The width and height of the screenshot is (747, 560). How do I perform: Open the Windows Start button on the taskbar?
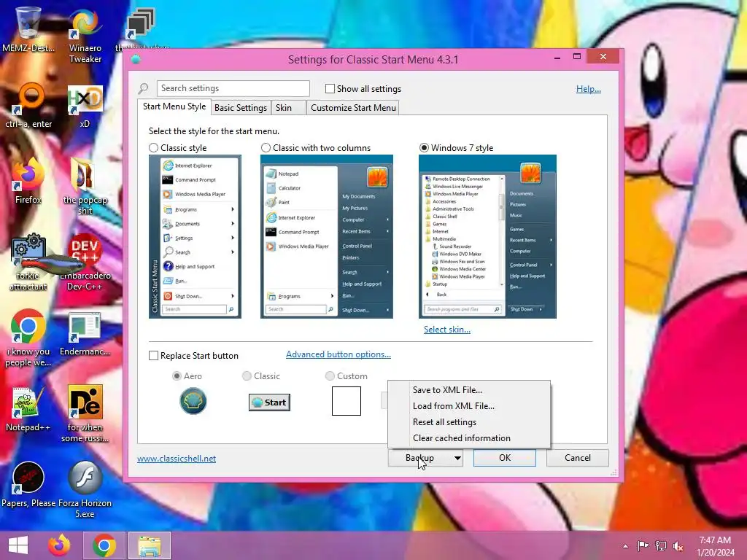point(18,545)
